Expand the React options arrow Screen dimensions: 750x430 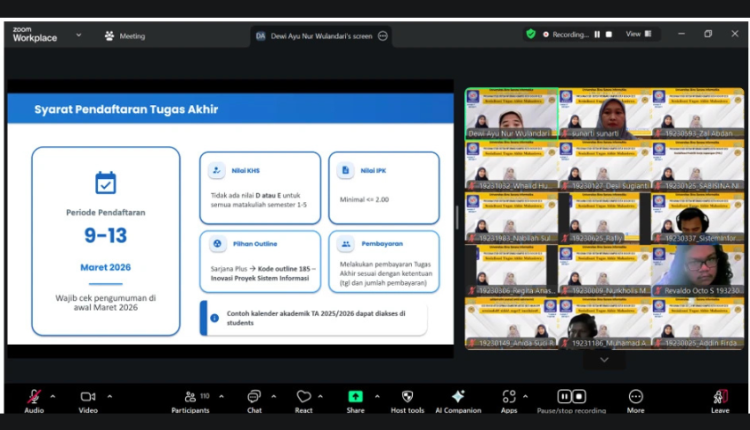(320, 397)
